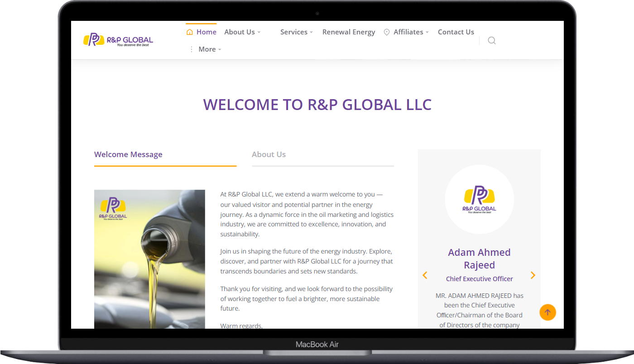Click the three-dots icon beside More
This screenshot has height=364, width=634.
pos(191,49)
